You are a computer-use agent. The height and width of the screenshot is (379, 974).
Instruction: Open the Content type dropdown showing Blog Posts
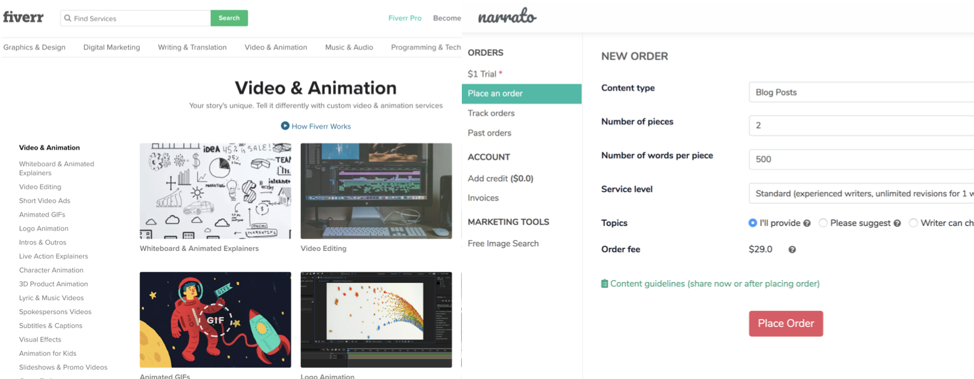click(861, 92)
